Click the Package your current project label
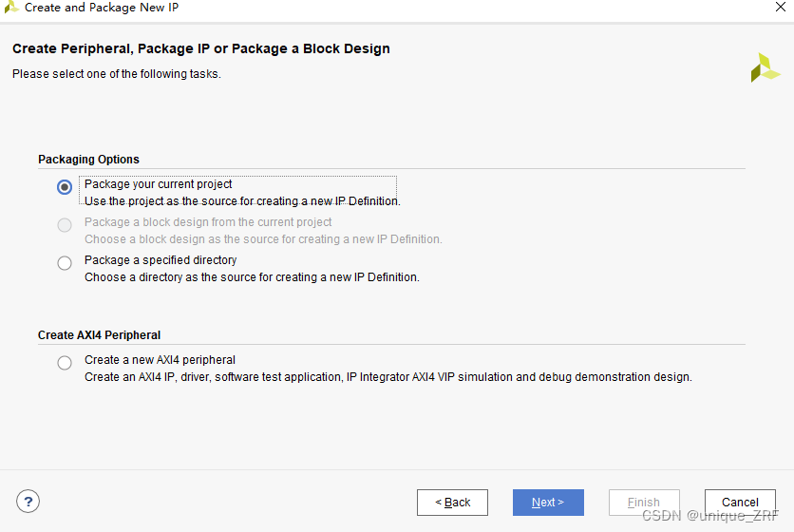The image size is (794, 532). (158, 184)
